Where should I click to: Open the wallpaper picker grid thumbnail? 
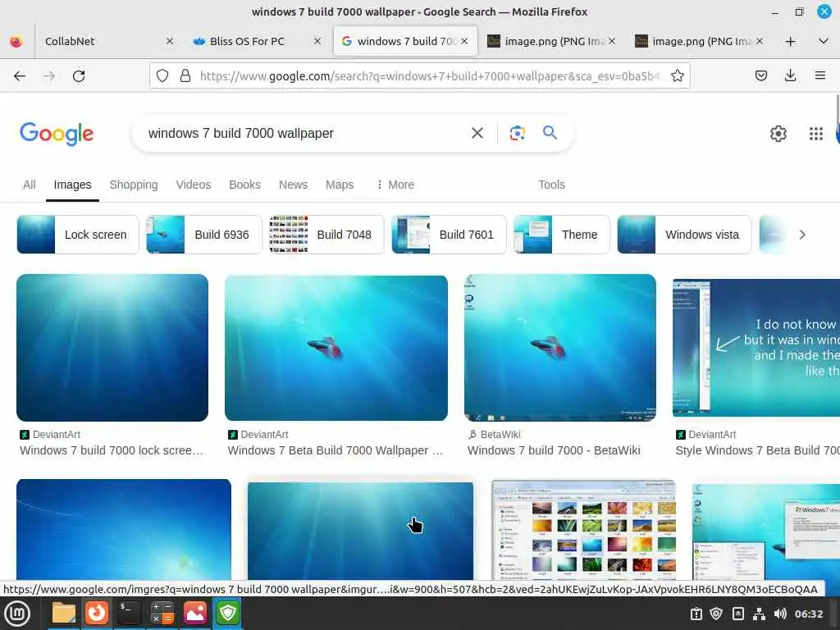pyautogui.click(x=583, y=531)
